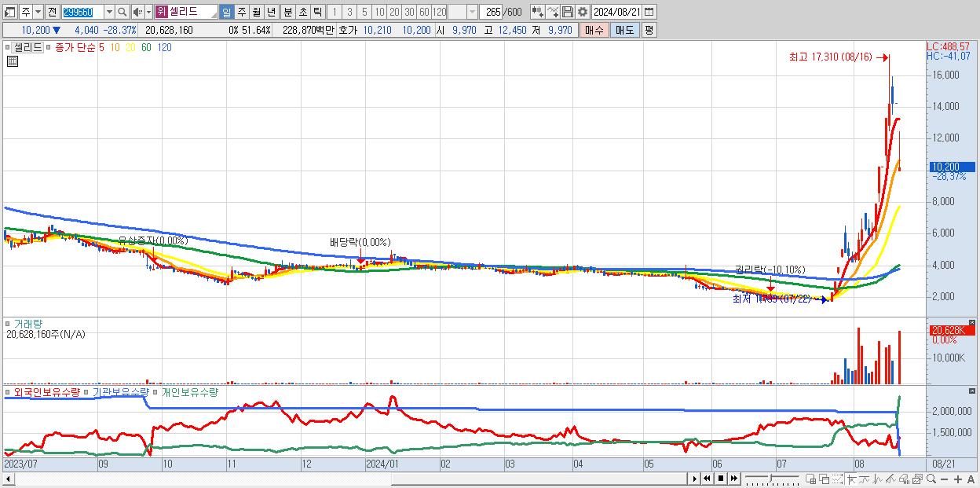Expand the stock code history dropdown arrow
The width and height of the screenshot is (980, 488).
(108, 12)
